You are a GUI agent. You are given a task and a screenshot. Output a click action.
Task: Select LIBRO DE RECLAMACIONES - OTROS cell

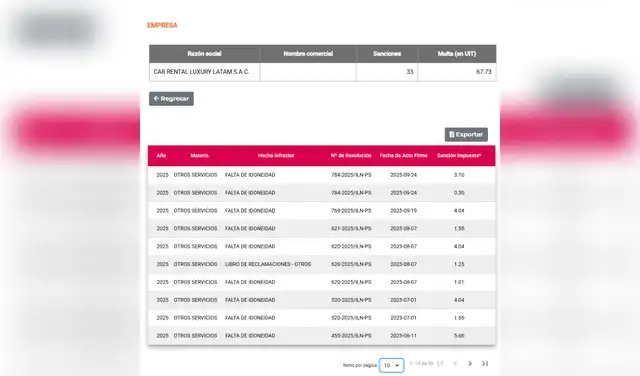pos(268,264)
